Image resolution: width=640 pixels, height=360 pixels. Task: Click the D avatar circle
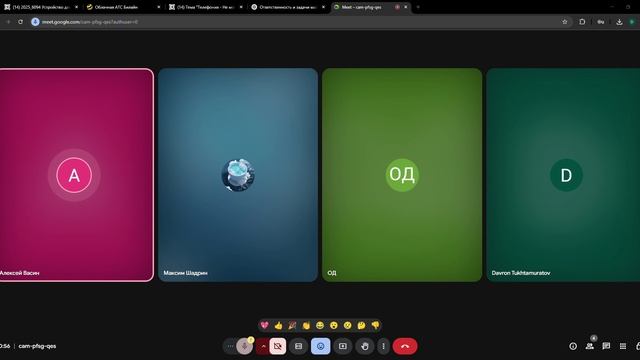[566, 175]
